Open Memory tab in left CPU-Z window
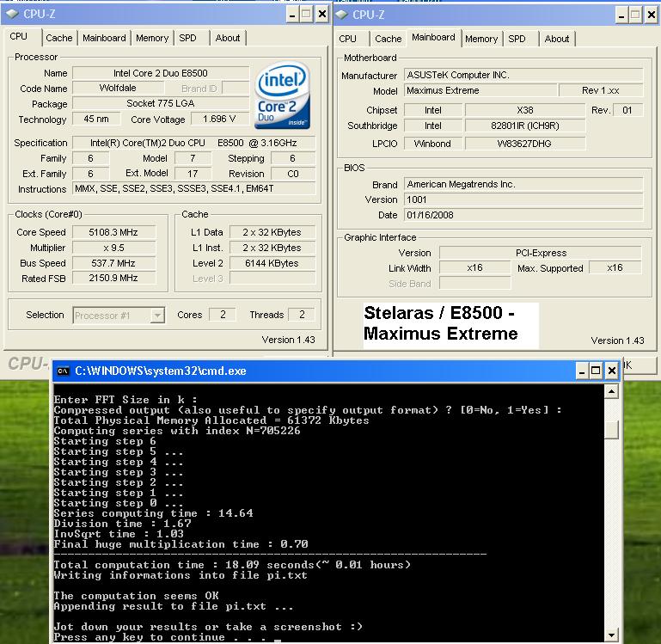 pyautogui.click(x=152, y=38)
